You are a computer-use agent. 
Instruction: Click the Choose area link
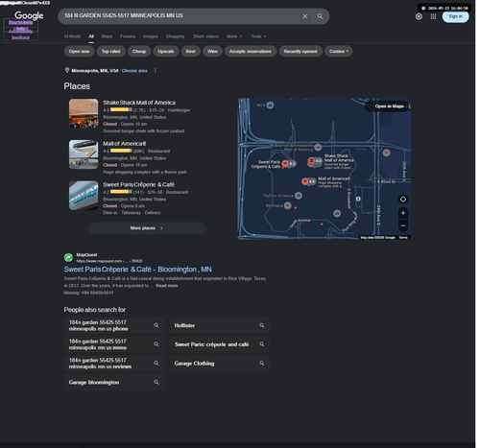tap(134, 71)
